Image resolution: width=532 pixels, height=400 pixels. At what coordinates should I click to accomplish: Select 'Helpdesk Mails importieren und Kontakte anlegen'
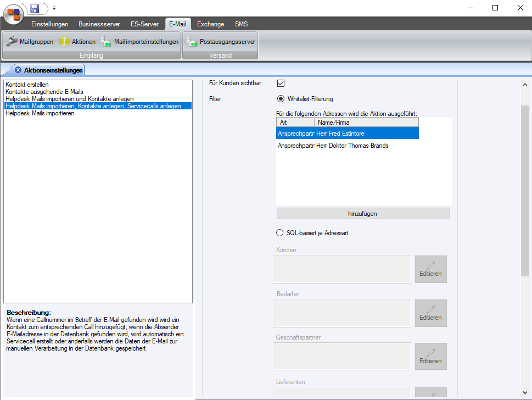click(98, 99)
